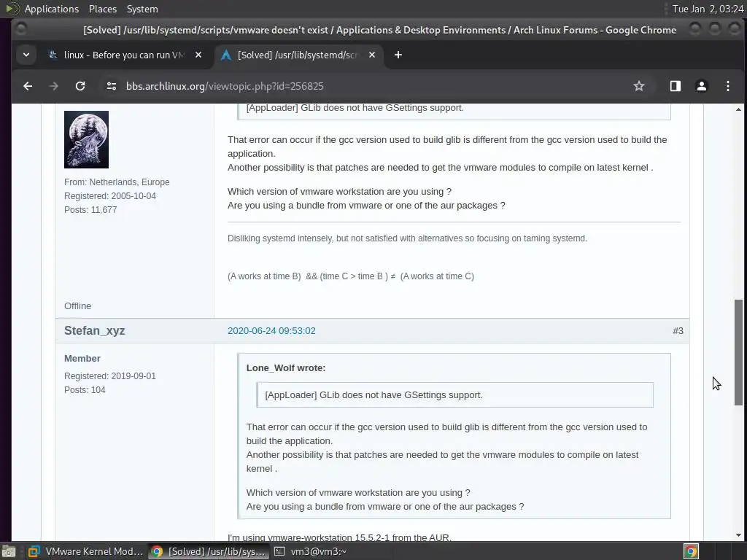This screenshot has width=747, height=560.
Task: Open the Places menu
Action: tap(102, 9)
